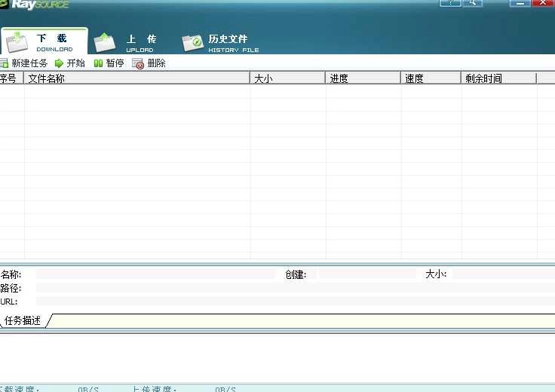This screenshot has width=555, height=392.
Task: Click the 序号 column header
Action: click(x=11, y=78)
